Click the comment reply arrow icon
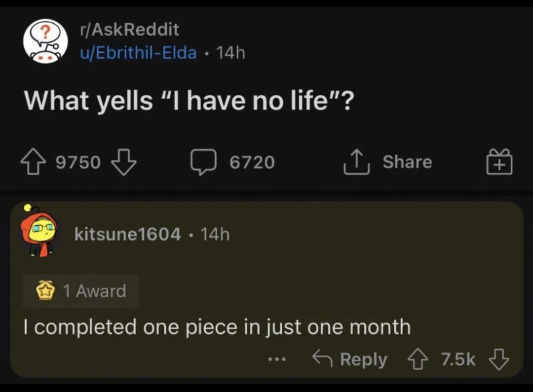Viewport: 533px width, 392px height. point(322,358)
